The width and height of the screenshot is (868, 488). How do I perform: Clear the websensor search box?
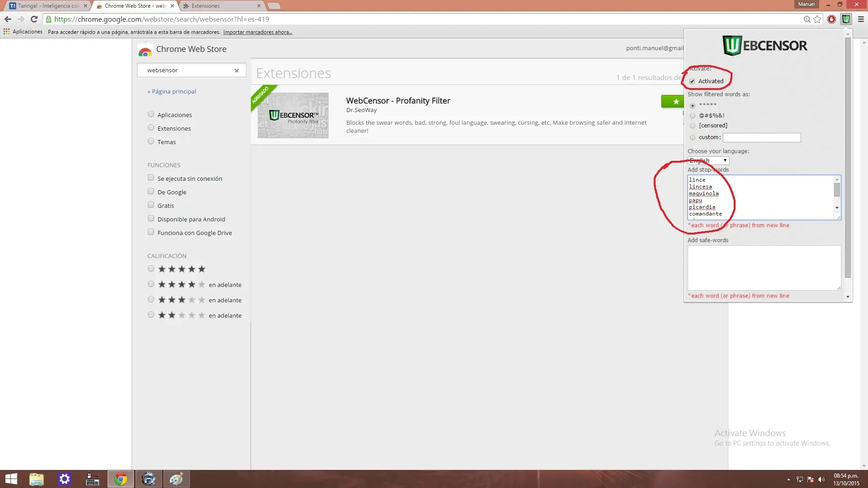click(x=236, y=70)
